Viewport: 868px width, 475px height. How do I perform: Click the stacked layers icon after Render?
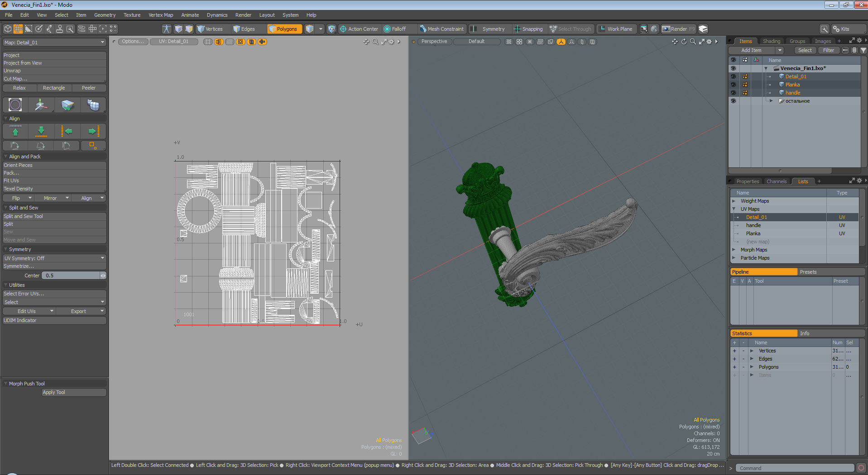click(x=703, y=29)
